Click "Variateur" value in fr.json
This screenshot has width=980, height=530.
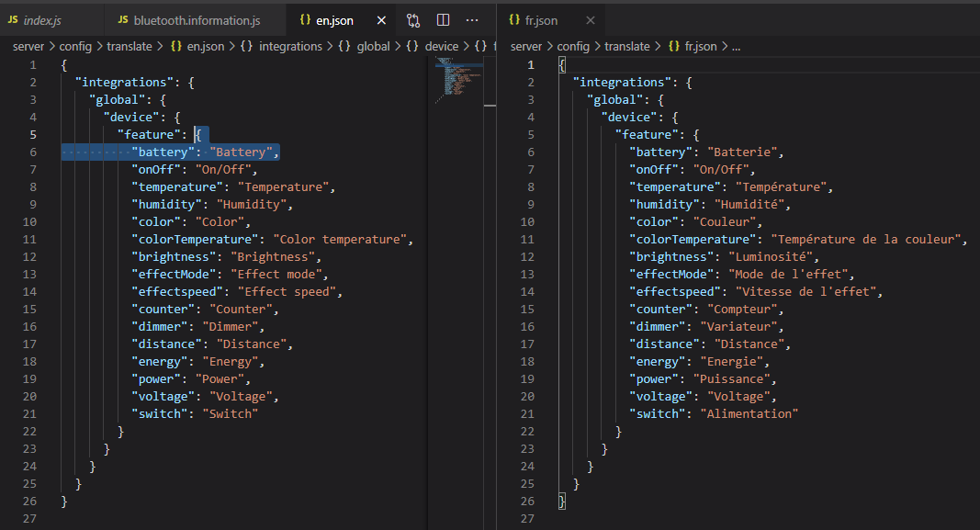coord(738,327)
